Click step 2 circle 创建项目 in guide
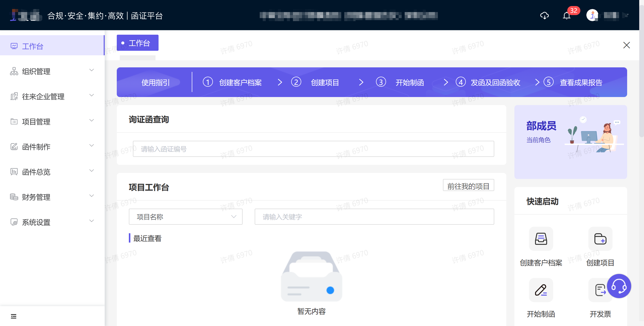644x326 pixels. [296, 82]
